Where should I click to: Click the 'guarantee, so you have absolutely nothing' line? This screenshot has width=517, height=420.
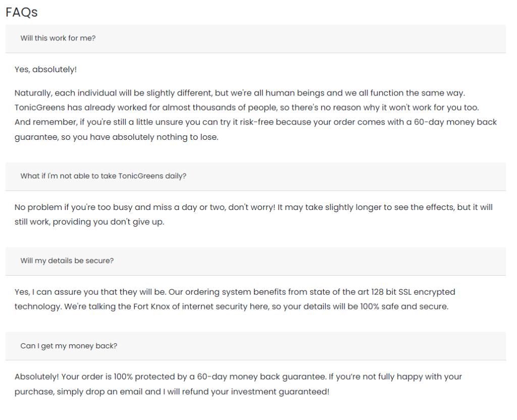click(117, 137)
